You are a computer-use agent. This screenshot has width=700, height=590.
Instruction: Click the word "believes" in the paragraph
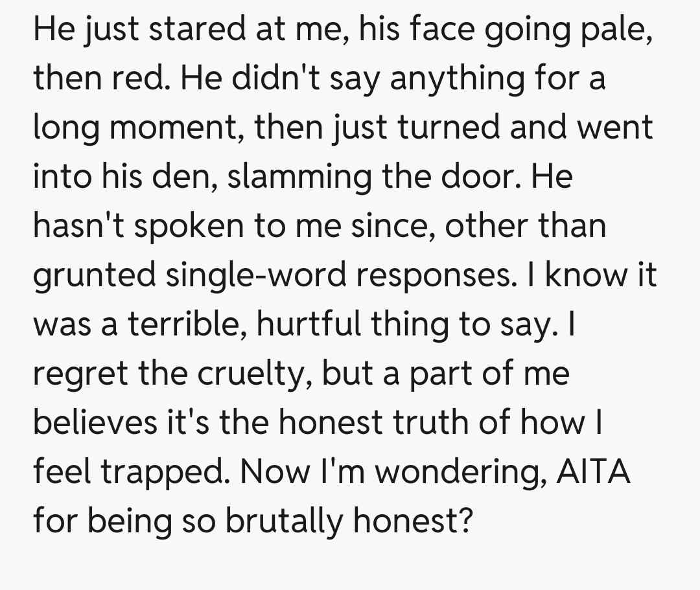95,422
